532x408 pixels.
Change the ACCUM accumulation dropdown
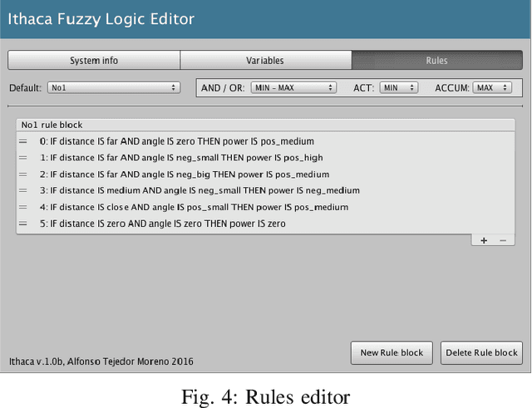point(492,87)
